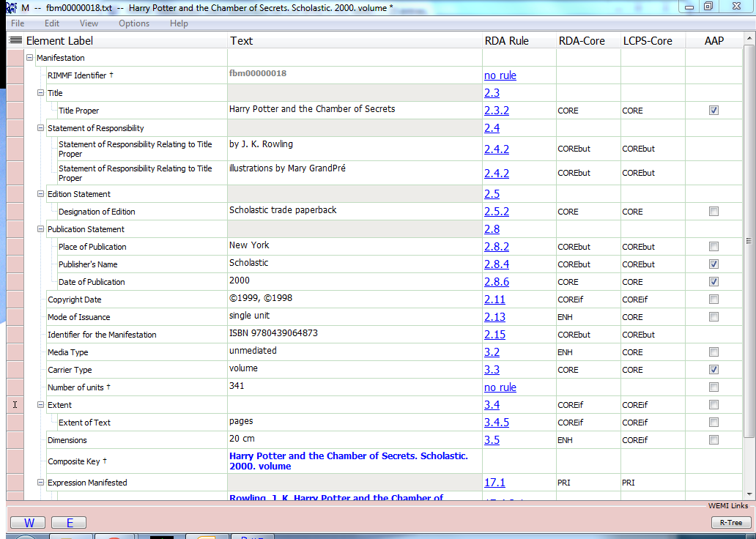
Task: Click the Place of Publication text 'New York'
Action: [249, 245]
